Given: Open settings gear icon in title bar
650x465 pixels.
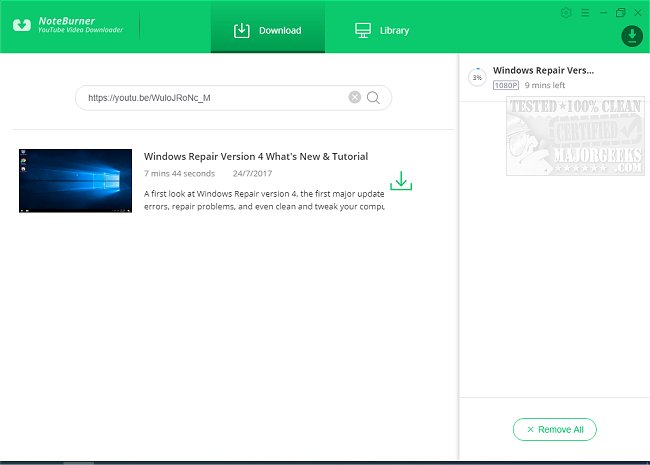Looking at the screenshot, I should (x=566, y=13).
